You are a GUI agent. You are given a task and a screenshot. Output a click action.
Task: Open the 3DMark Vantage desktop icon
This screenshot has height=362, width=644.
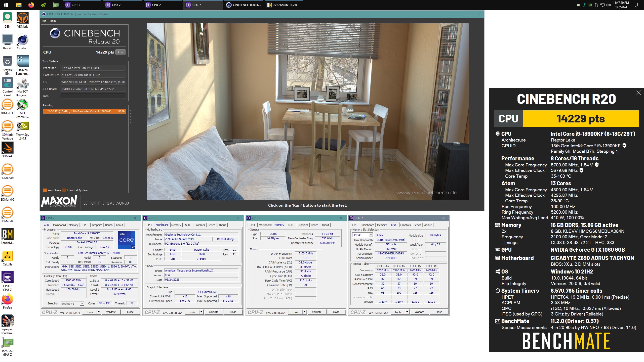coord(7,130)
